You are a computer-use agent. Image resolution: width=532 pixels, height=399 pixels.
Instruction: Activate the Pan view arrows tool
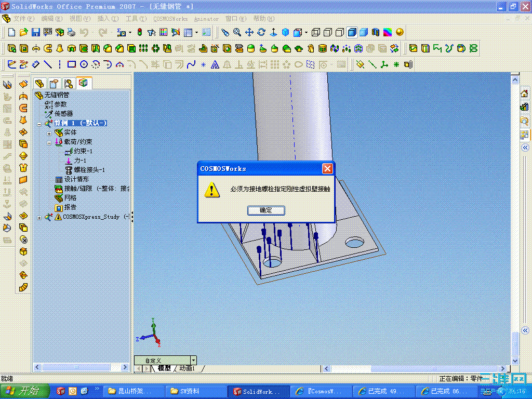coord(249,32)
